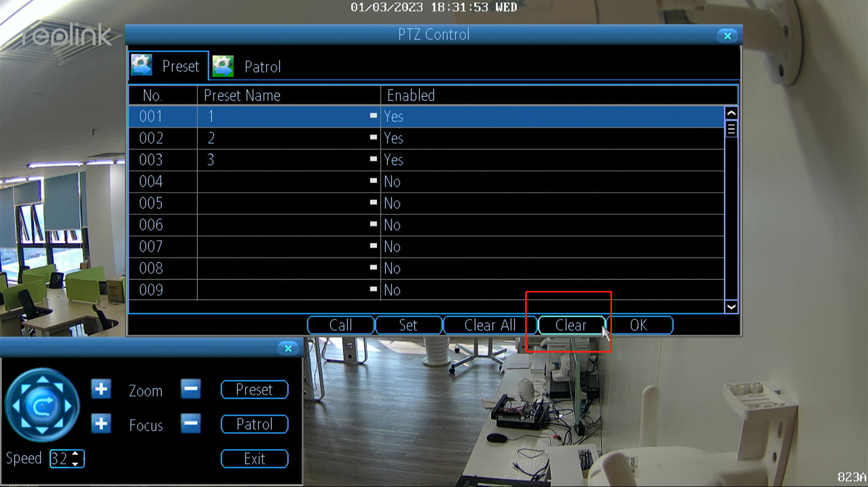868x487 pixels.
Task: Pan camera right with joystick arrow
Action: pyautogui.click(x=68, y=407)
